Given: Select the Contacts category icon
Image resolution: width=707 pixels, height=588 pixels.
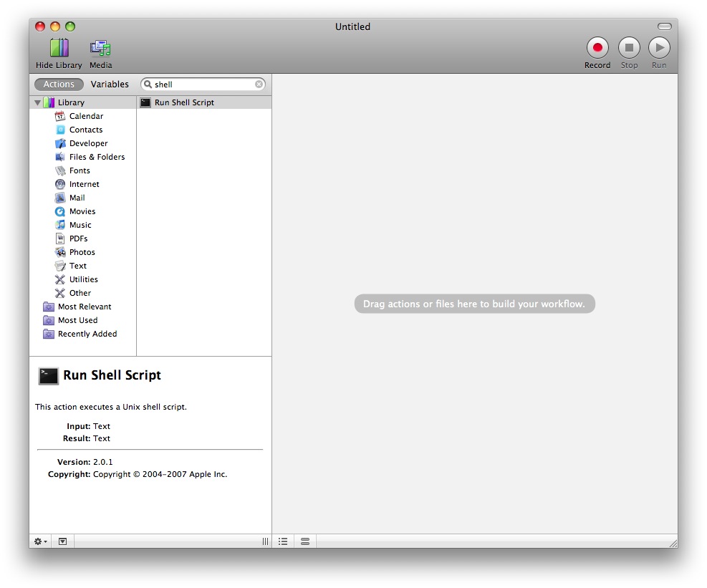Looking at the screenshot, I should point(60,130).
